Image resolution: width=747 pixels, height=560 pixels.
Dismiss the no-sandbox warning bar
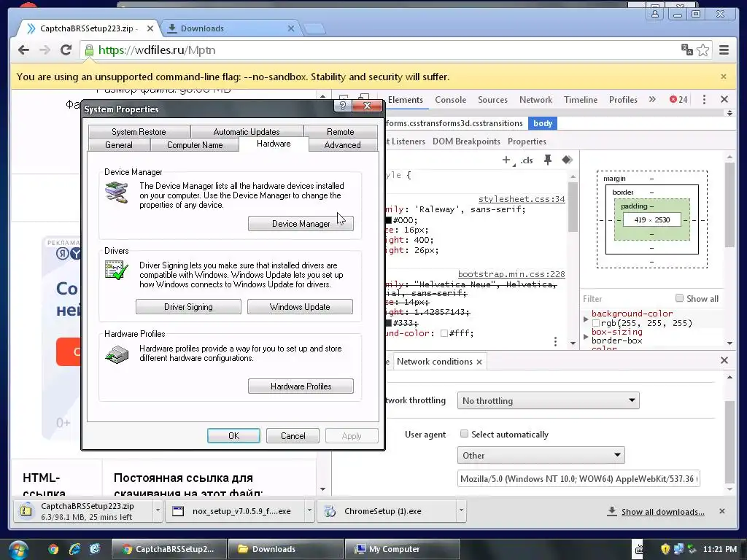[x=724, y=77]
